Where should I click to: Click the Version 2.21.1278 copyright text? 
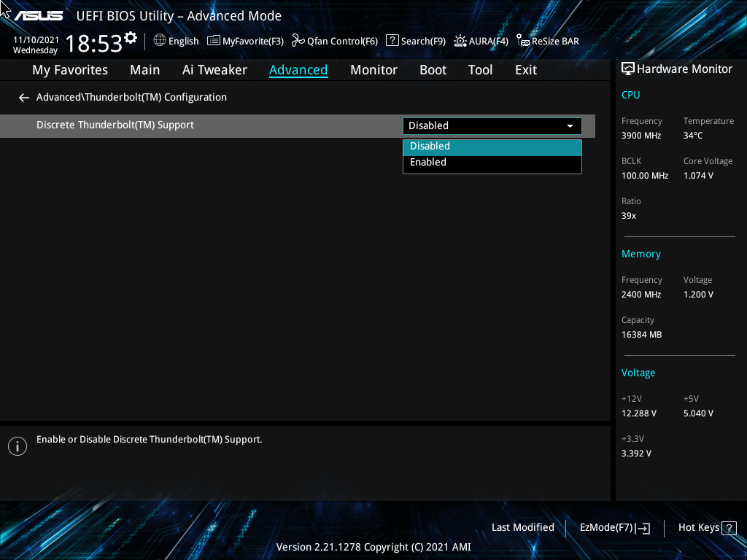[x=373, y=547]
